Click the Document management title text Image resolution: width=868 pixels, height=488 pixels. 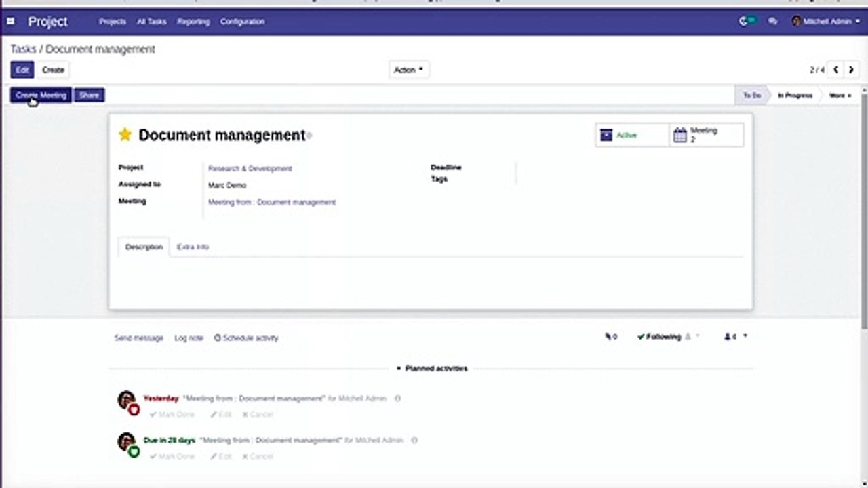pos(222,135)
